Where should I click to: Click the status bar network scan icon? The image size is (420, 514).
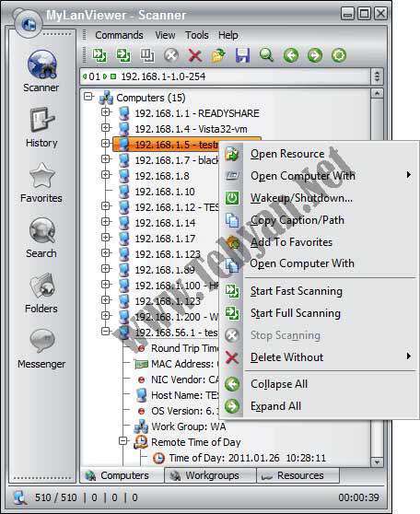pos(20,497)
